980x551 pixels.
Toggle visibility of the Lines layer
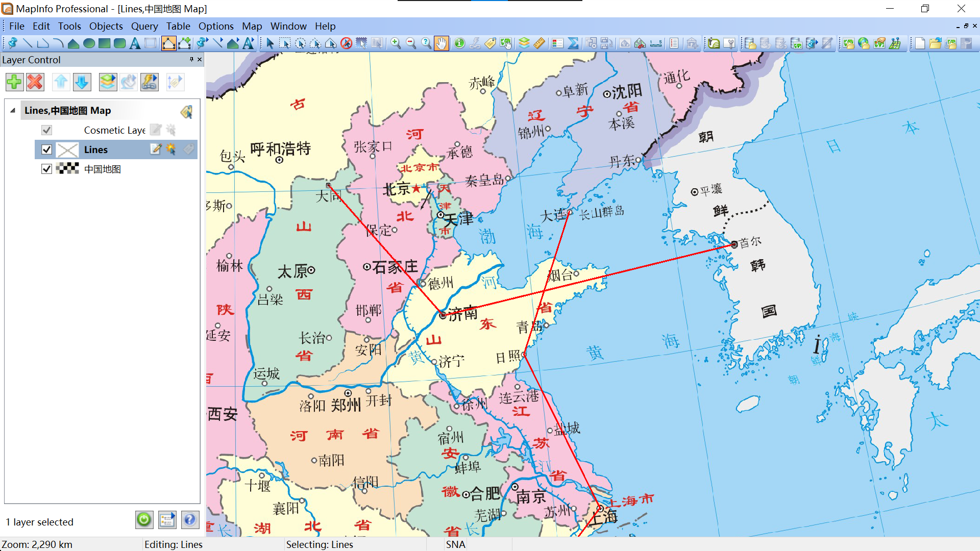coord(46,149)
